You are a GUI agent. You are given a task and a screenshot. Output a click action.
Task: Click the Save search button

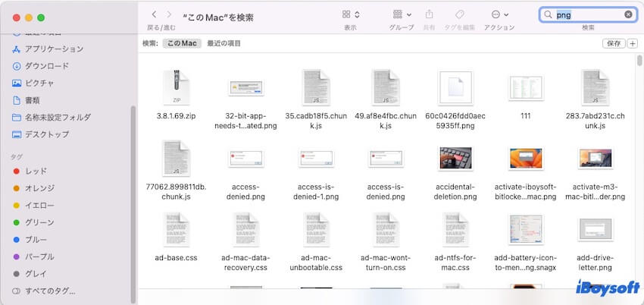point(613,43)
